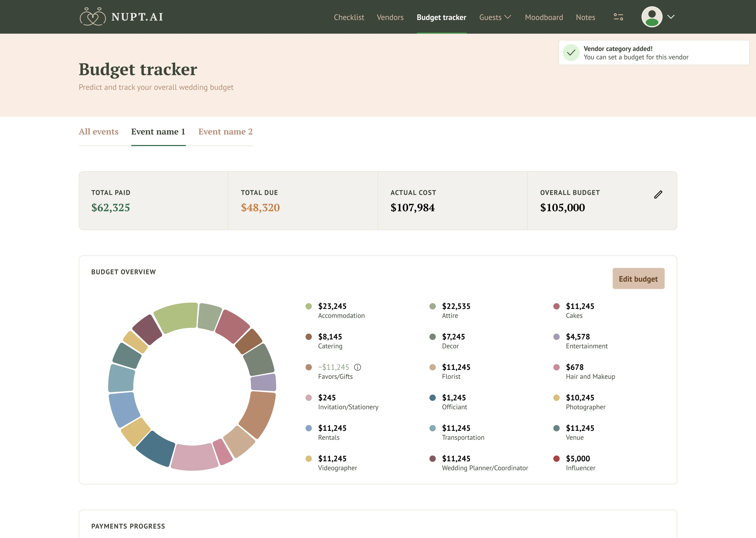The image size is (756, 538).
Task: Open the Checklist page
Action: (349, 17)
